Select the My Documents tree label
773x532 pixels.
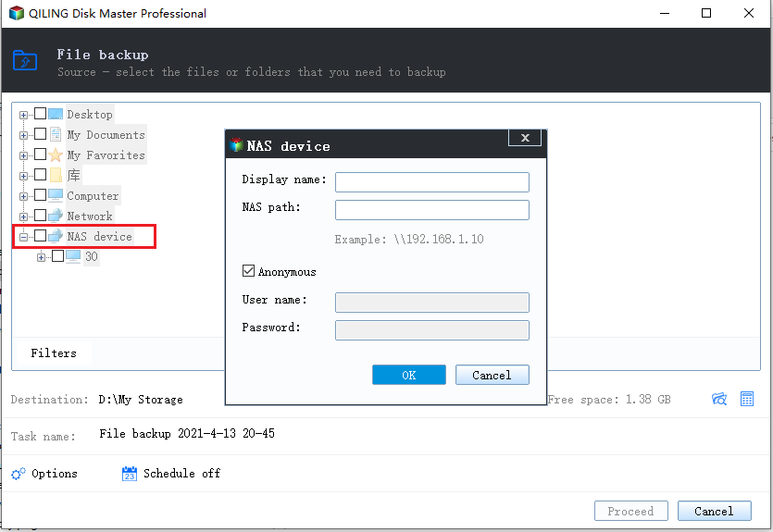[106, 134]
